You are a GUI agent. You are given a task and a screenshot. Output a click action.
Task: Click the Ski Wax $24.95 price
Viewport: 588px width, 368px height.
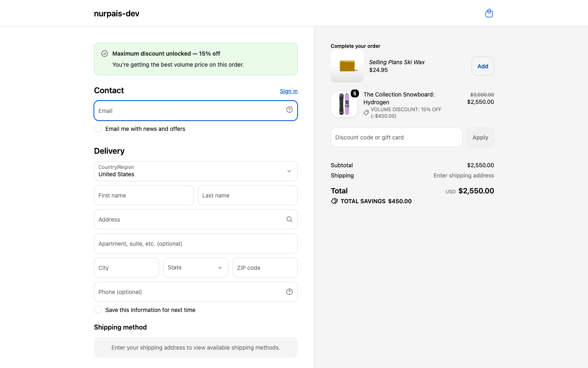(379, 70)
